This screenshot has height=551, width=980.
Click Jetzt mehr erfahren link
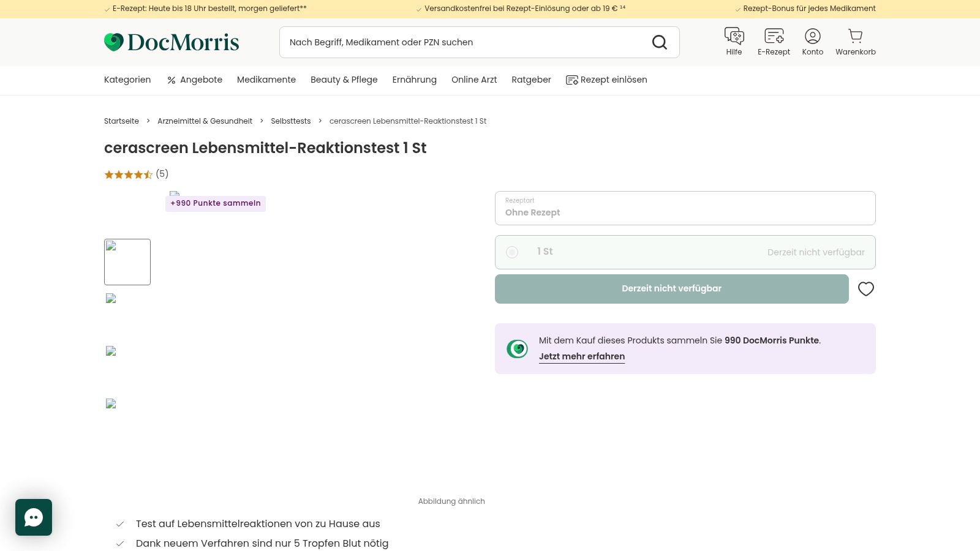click(x=582, y=356)
